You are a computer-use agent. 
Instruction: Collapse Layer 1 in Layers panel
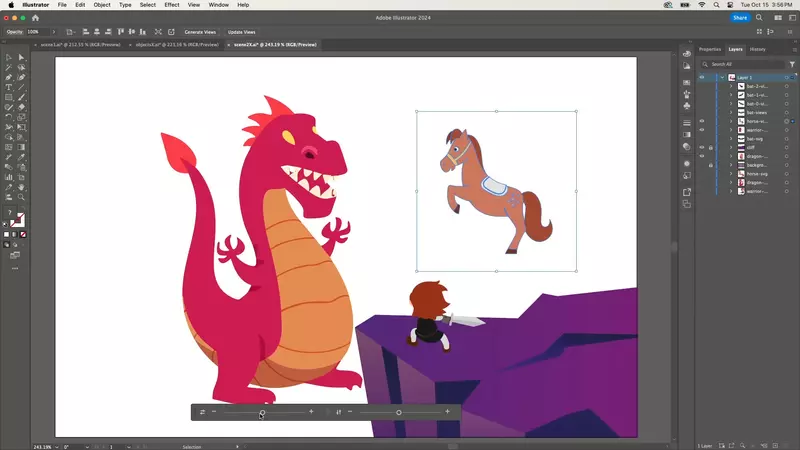coord(721,77)
